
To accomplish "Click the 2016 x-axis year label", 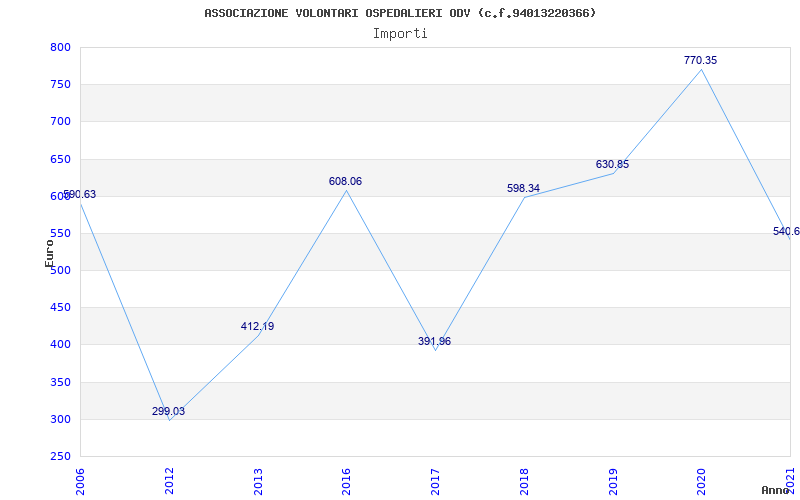I will [346, 481].
